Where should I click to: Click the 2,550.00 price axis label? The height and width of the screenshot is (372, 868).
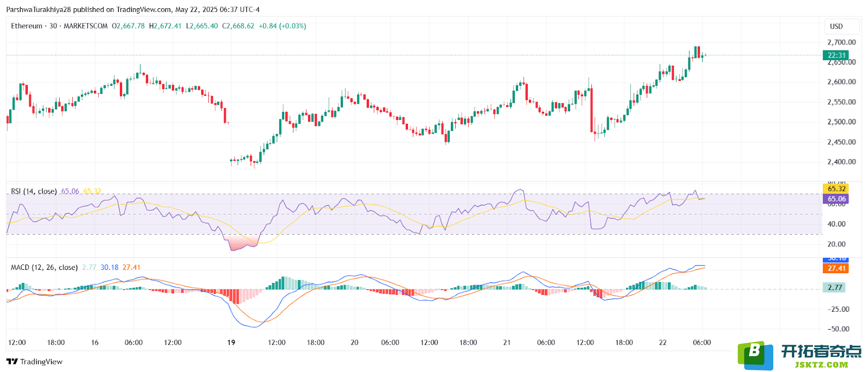pyautogui.click(x=841, y=102)
